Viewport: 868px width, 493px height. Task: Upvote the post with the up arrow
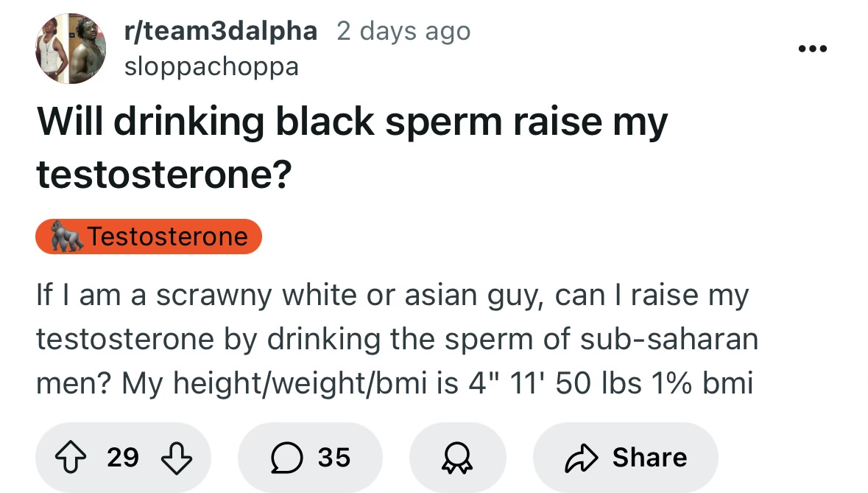click(71, 458)
